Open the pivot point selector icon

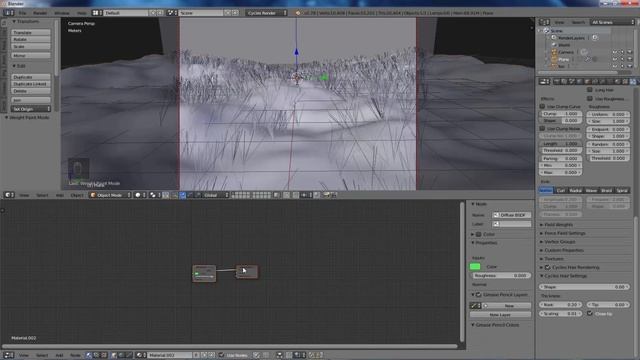[154, 195]
